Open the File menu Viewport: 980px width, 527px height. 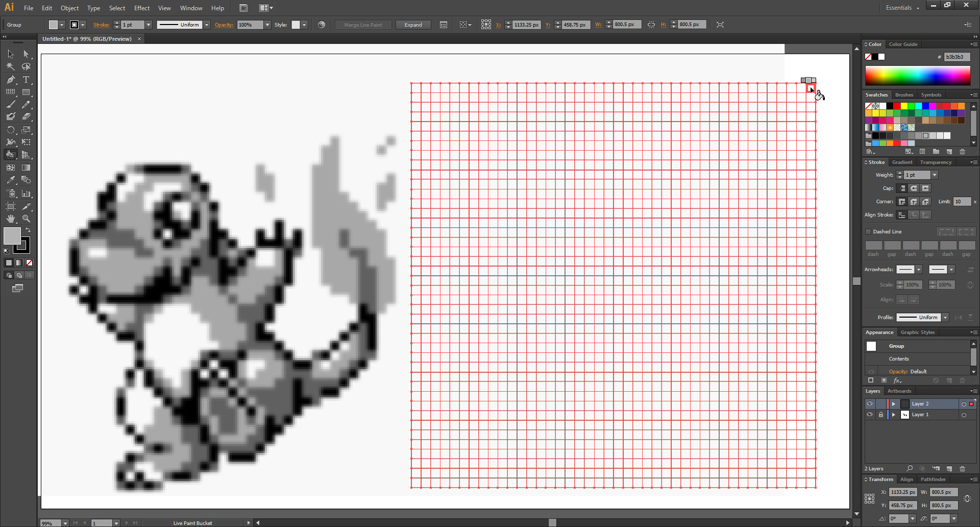click(29, 8)
